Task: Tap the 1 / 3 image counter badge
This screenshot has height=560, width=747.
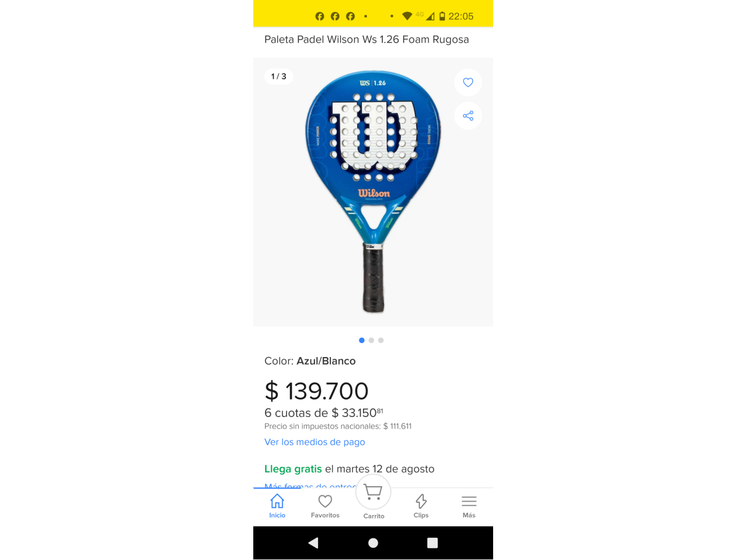Action: 278,76
